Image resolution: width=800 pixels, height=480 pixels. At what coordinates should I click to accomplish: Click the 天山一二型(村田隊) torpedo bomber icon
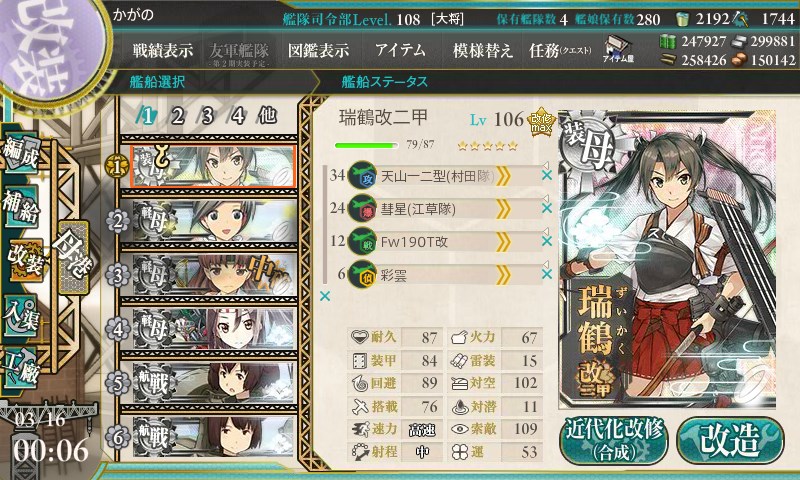(x=362, y=176)
